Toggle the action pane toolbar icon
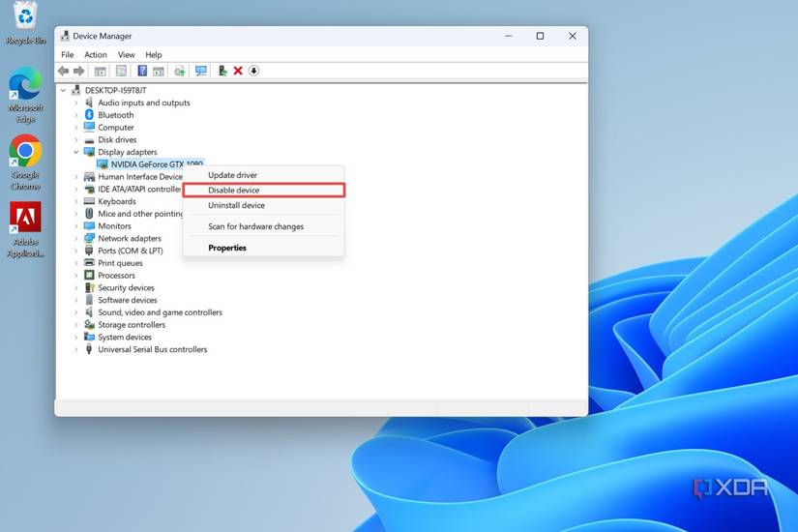Screen dimensions: 798x532 point(159,71)
